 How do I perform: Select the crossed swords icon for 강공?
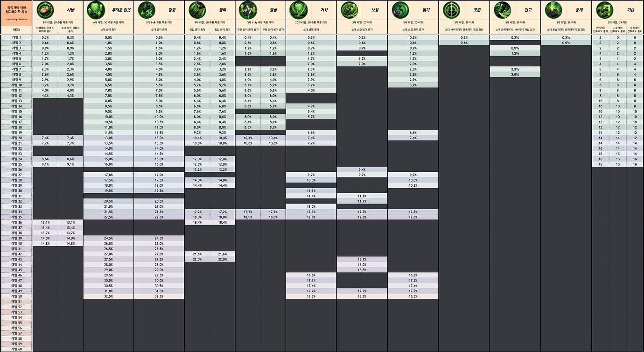tap(145, 9)
